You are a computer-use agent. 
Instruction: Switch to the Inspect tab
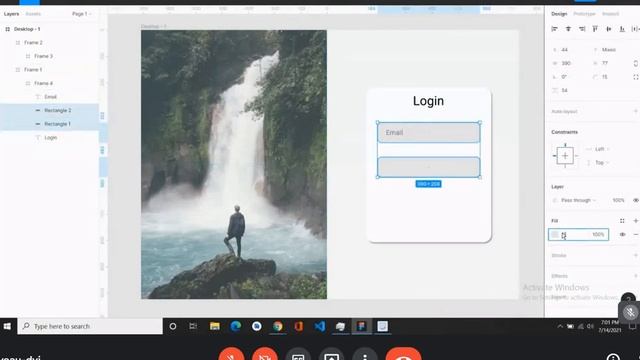coord(610,14)
